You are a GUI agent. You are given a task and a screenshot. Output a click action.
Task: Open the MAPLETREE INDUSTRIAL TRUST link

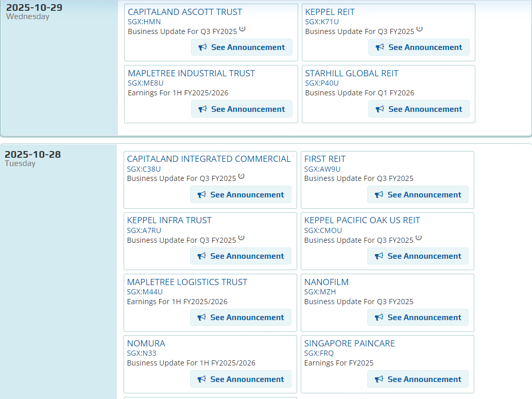pos(192,73)
